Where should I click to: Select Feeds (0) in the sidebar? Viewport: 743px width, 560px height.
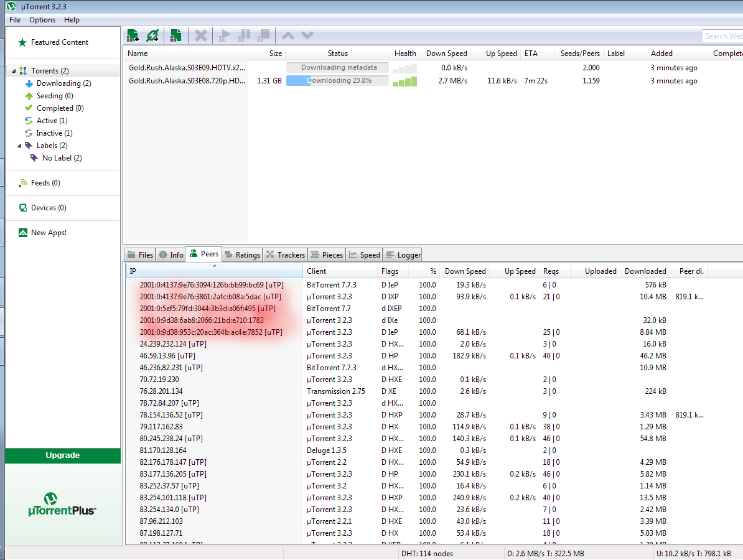coord(45,183)
